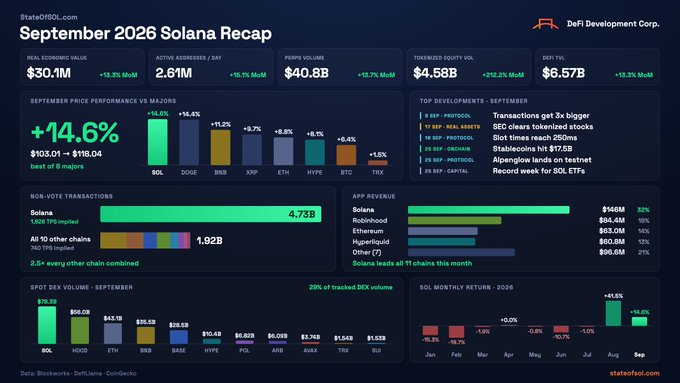Click the Ethereum $63.0M revenue value

click(x=611, y=231)
